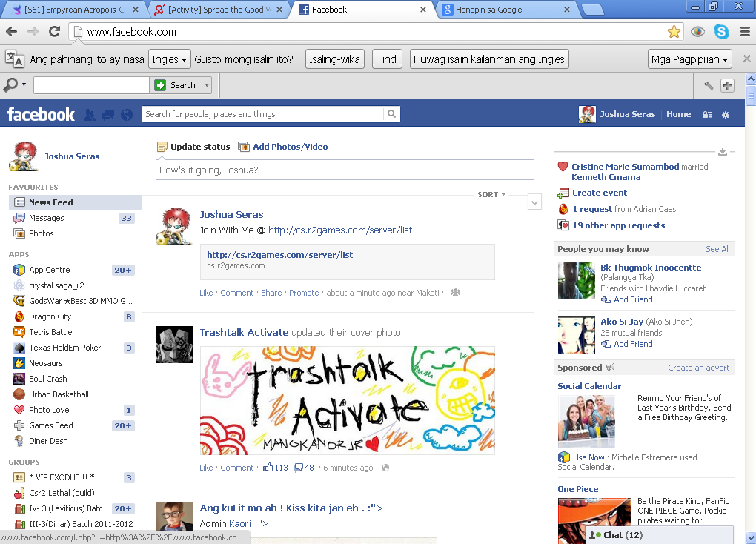Image resolution: width=756 pixels, height=544 pixels.
Task: Open the Skype extension icon
Action: coord(721,32)
